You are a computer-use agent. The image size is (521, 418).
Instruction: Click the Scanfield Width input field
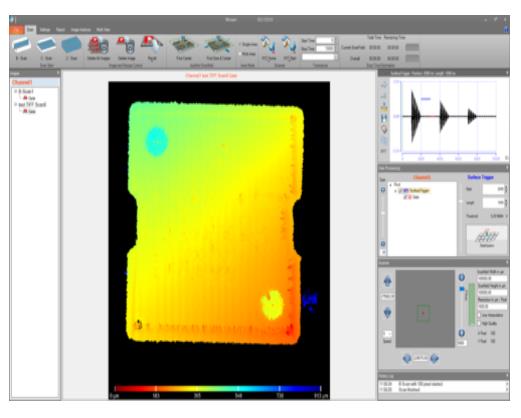492,278
